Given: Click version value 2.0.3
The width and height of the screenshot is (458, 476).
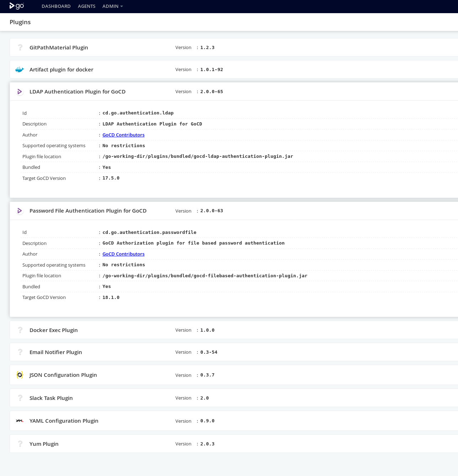Looking at the screenshot, I should tap(207, 444).
